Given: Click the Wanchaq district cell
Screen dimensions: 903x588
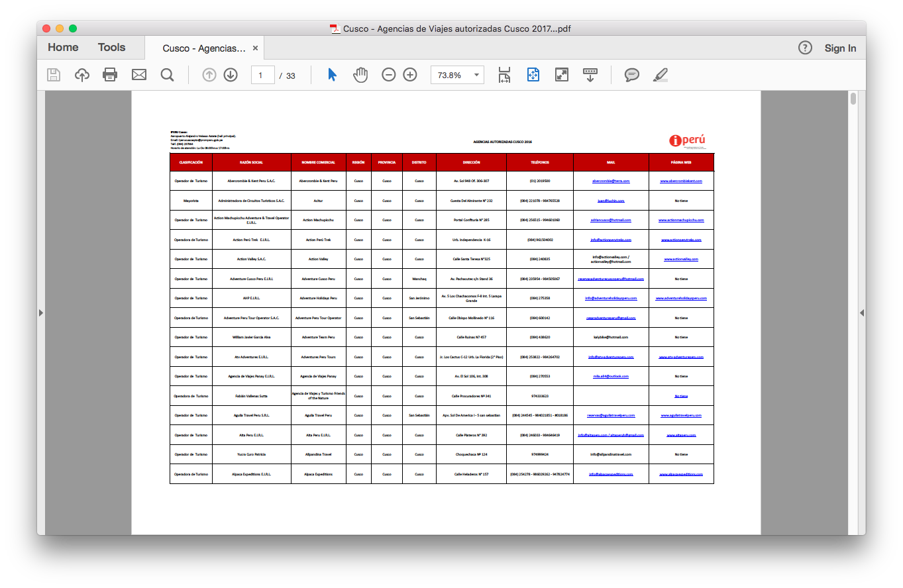Looking at the screenshot, I should coord(419,279).
